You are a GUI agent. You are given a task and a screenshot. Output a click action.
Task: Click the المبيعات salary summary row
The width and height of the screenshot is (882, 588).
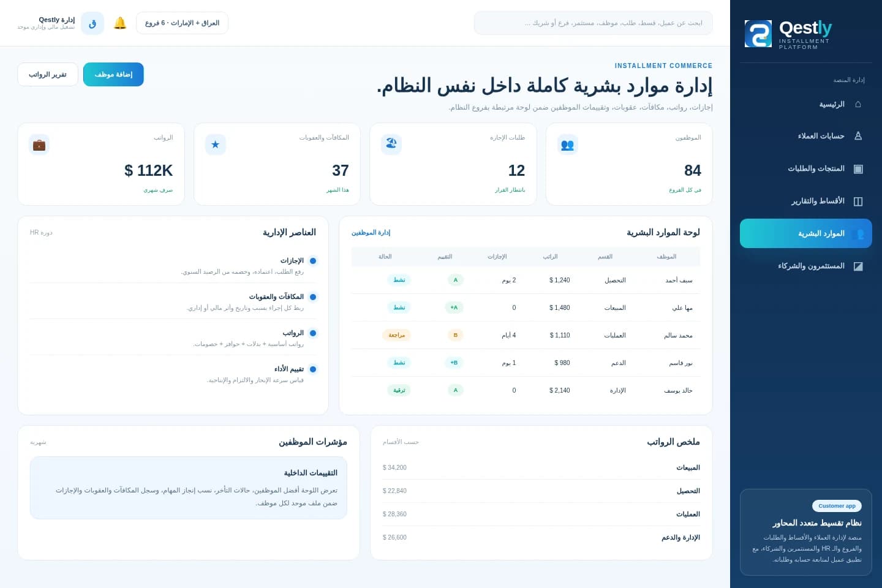[541, 468]
